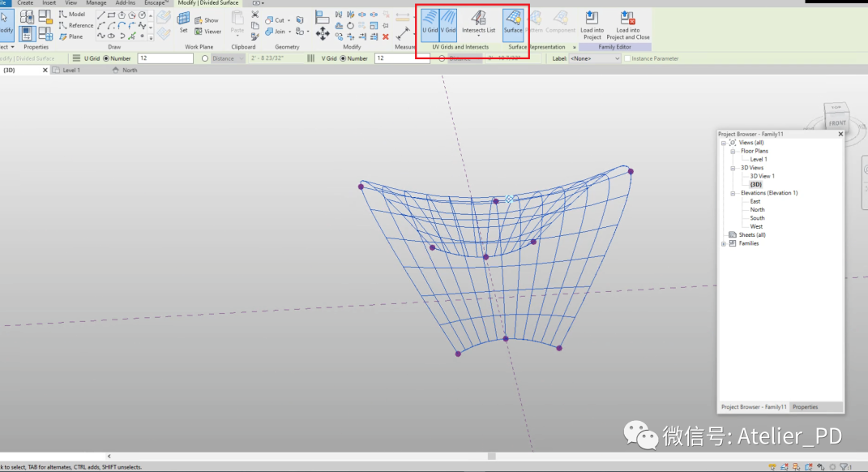This screenshot has width=868, height=472.
Task: Open the Label dropdown showing None
Action: [x=595, y=58]
